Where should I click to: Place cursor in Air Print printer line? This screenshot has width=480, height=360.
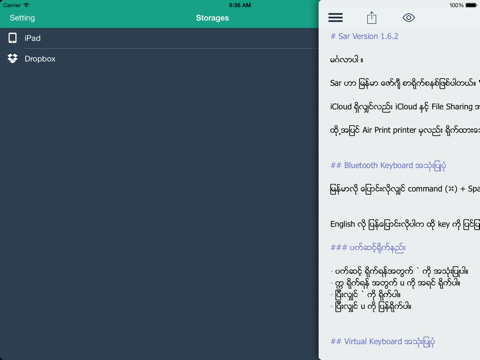[405, 130]
